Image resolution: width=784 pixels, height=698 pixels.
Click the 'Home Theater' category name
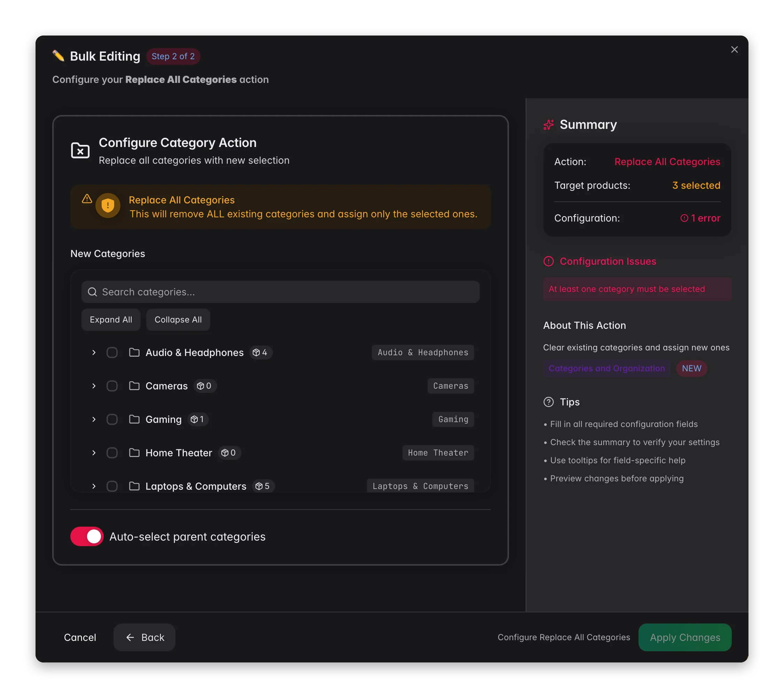(x=179, y=453)
